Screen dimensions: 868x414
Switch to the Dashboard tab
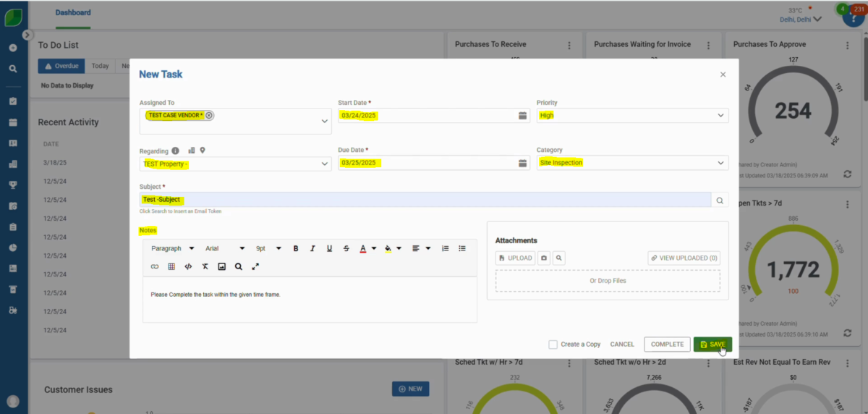[x=73, y=13]
